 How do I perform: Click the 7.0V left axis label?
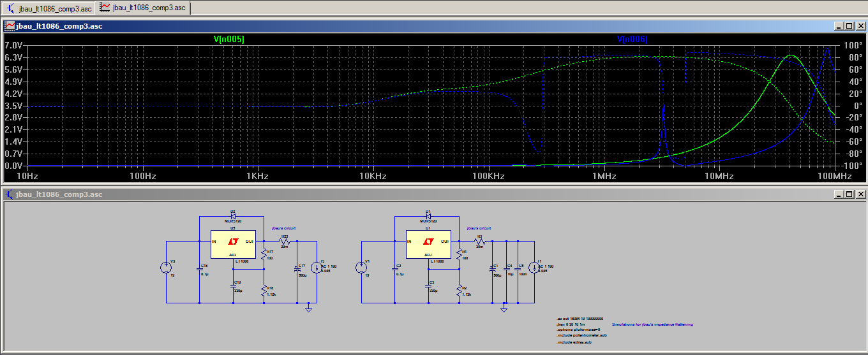click(13, 45)
